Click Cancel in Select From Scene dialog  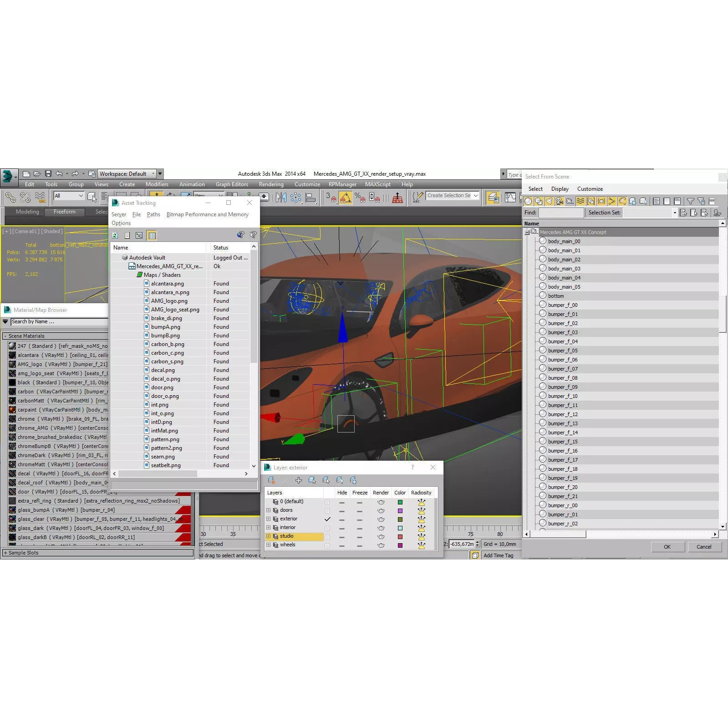pyautogui.click(x=703, y=547)
